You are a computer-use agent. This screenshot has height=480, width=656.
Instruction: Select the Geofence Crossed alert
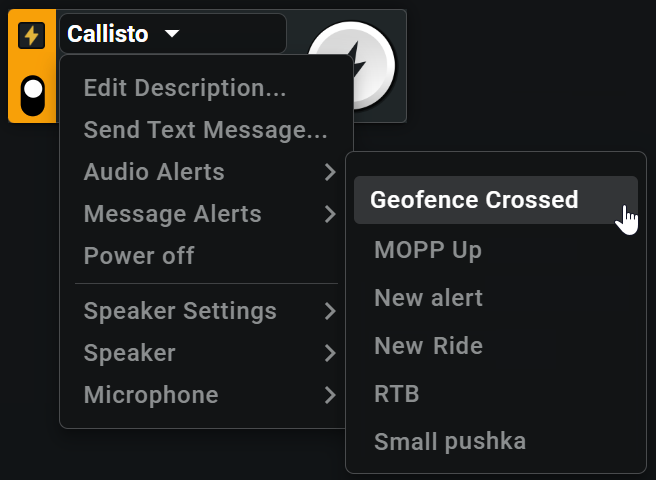pyautogui.click(x=496, y=200)
